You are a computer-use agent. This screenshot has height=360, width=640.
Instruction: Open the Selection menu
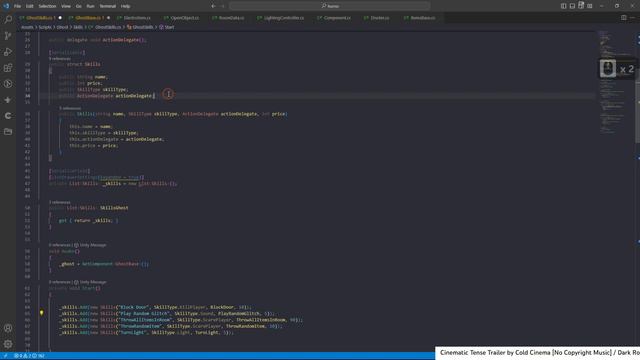pyautogui.click(x=47, y=6)
